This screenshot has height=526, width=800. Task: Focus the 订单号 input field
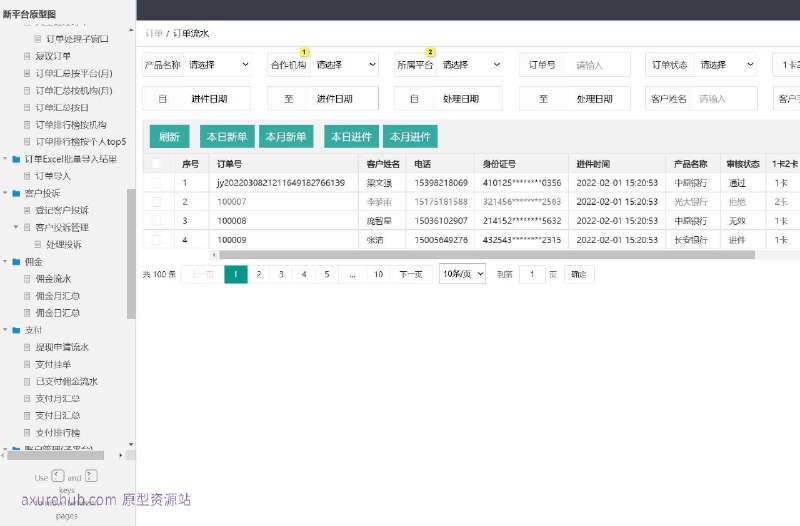coord(597,65)
